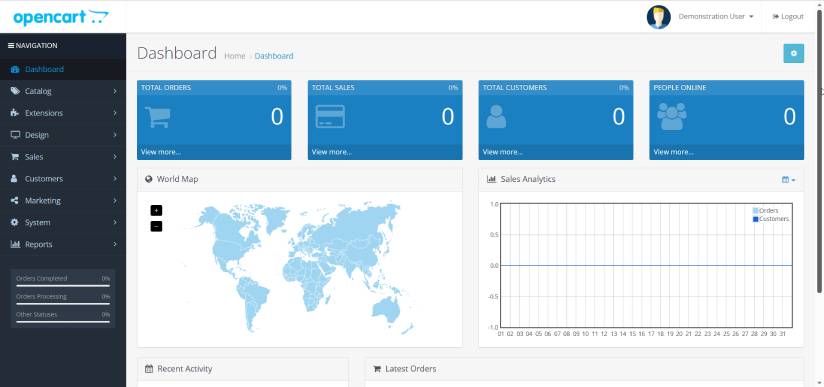Open the Demonstration User dropdown
The width and height of the screenshot is (824, 387).
point(716,17)
